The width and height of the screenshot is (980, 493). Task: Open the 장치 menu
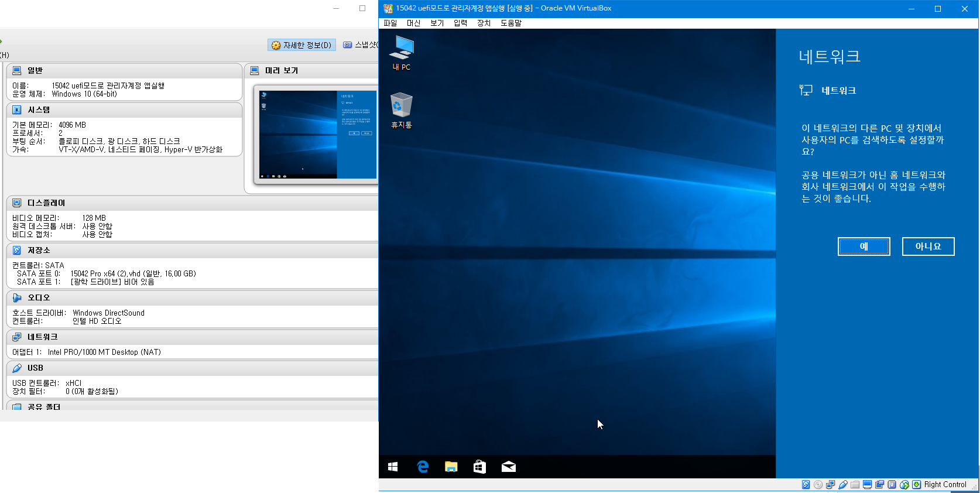484,23
